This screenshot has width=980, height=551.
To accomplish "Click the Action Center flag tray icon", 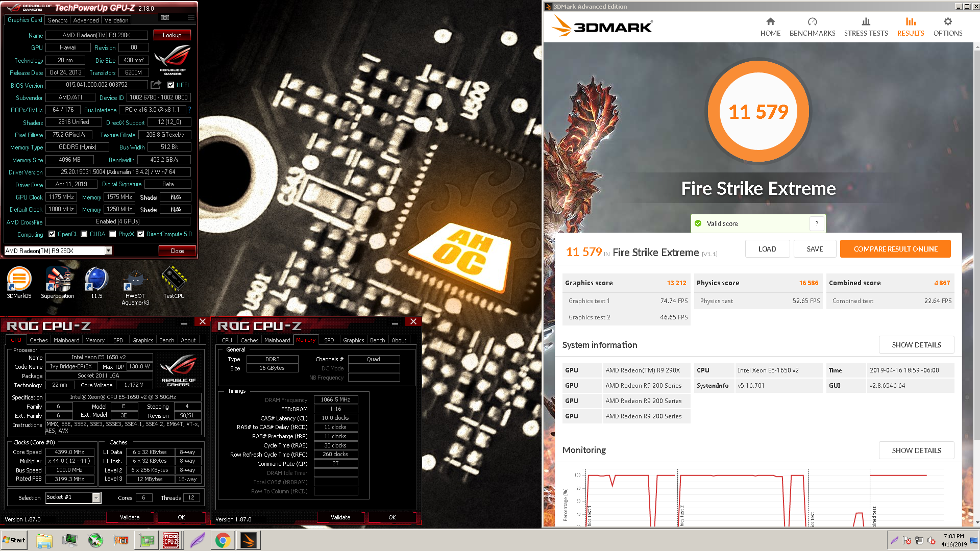I will pos(907,540).
